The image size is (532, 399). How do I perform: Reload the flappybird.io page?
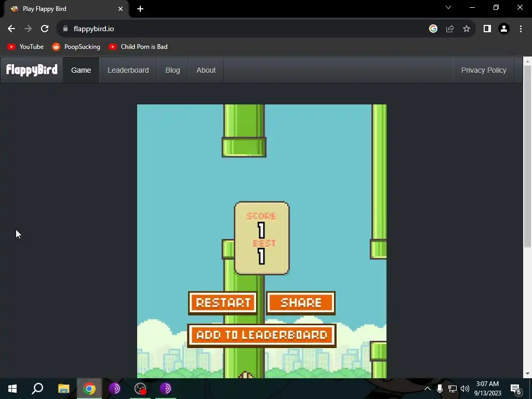pos(45,29)
